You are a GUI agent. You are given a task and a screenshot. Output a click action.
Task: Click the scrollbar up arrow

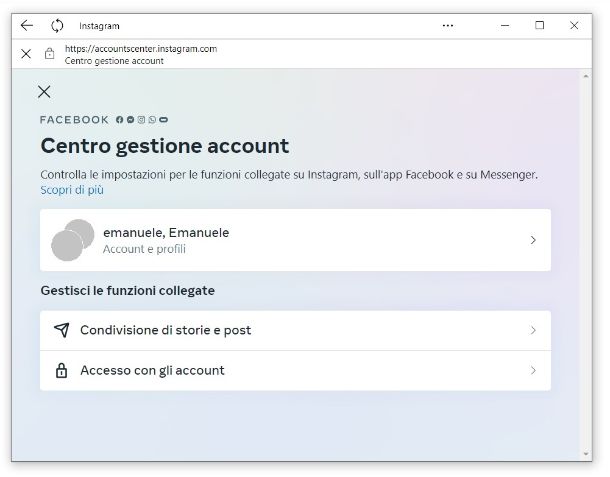tap(587, 76)
